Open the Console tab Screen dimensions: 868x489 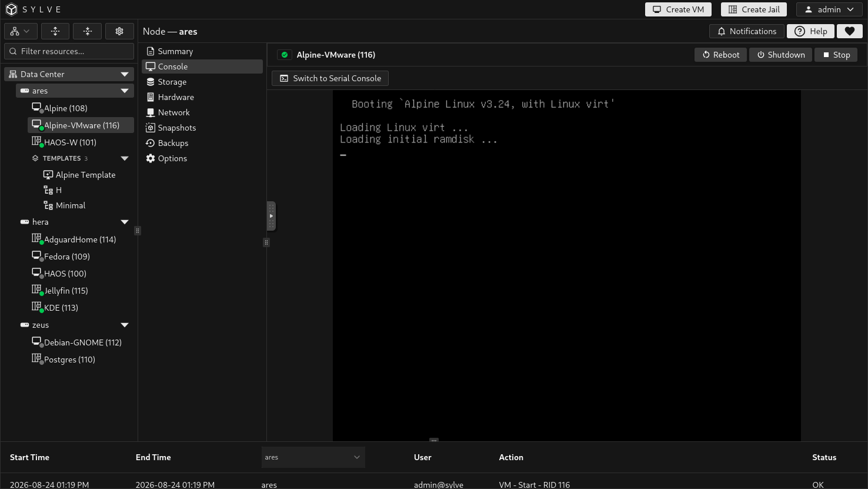tap(202, 66)
